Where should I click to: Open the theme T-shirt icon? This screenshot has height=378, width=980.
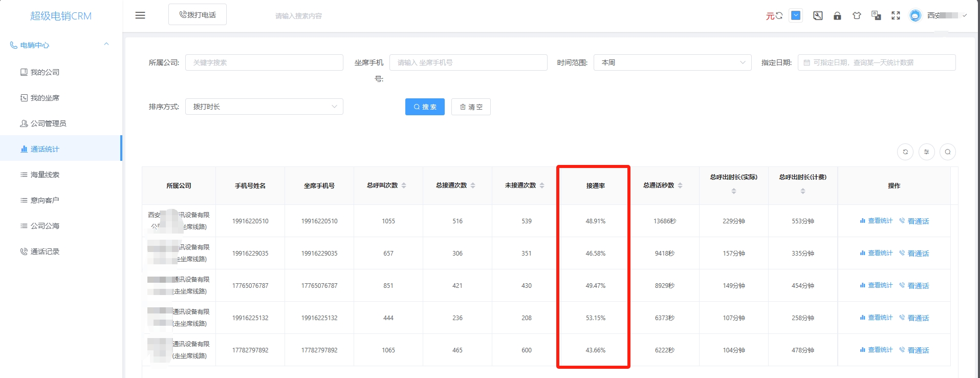(x=857, y=16)
